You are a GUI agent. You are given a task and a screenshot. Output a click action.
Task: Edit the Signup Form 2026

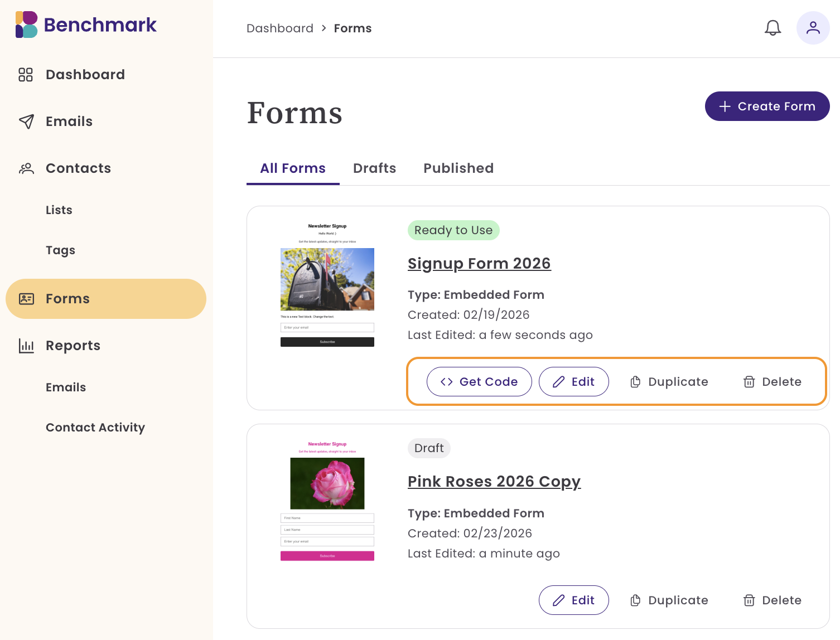point(574,382)
